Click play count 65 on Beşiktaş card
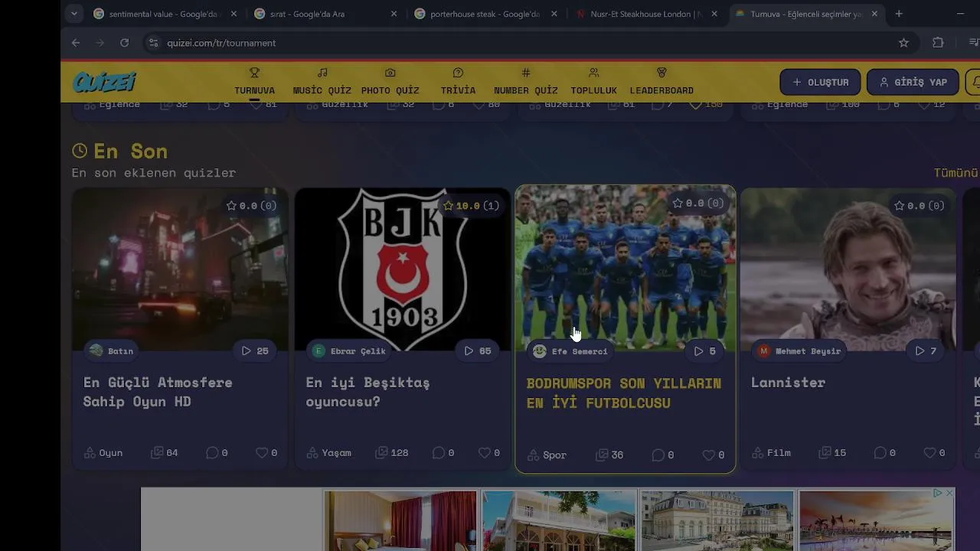 point(478,350)
